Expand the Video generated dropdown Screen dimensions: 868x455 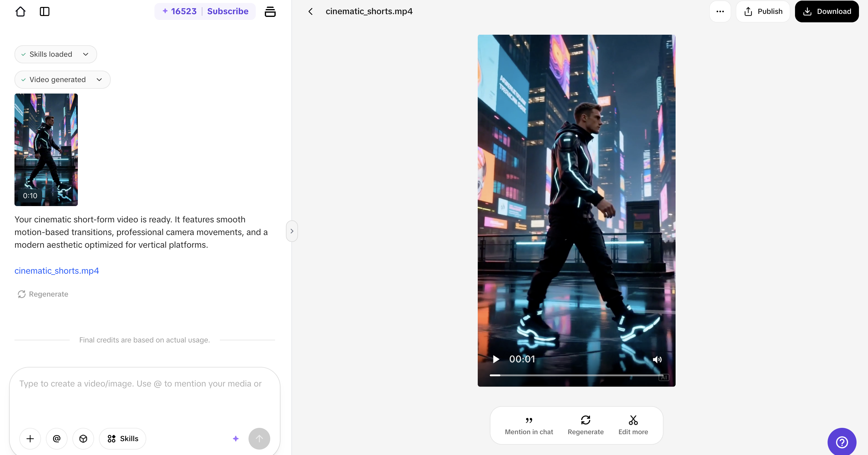click(62, 80)
